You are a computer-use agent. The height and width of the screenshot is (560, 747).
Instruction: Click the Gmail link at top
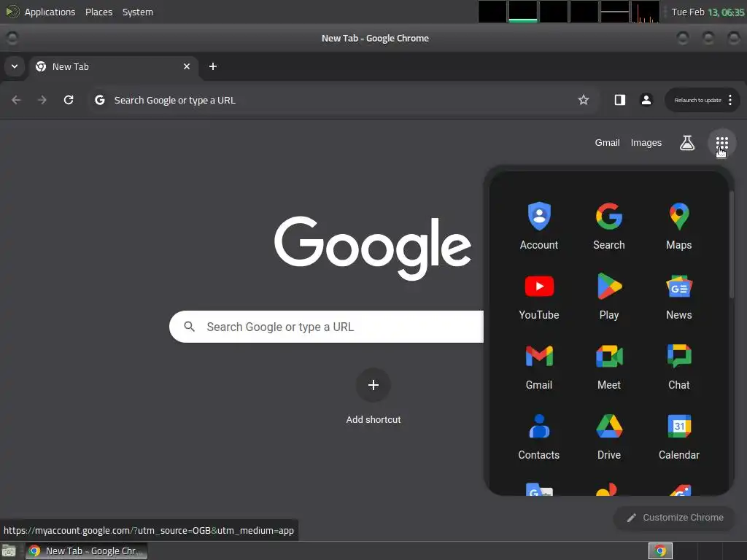tap(607, 143)
